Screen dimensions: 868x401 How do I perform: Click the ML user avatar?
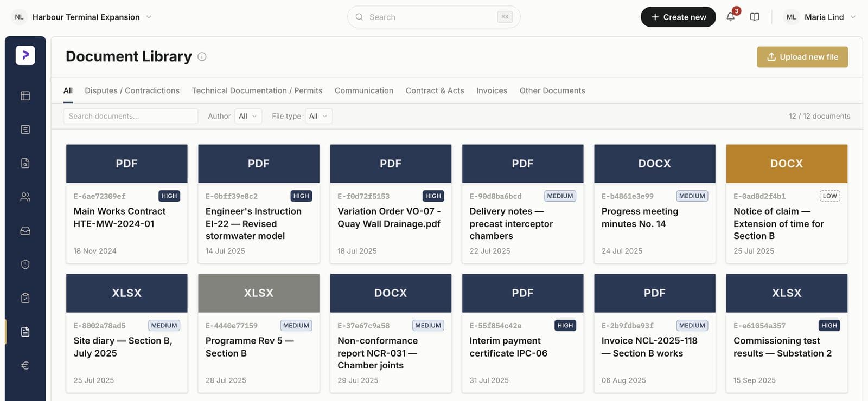(x=792, y=17)
